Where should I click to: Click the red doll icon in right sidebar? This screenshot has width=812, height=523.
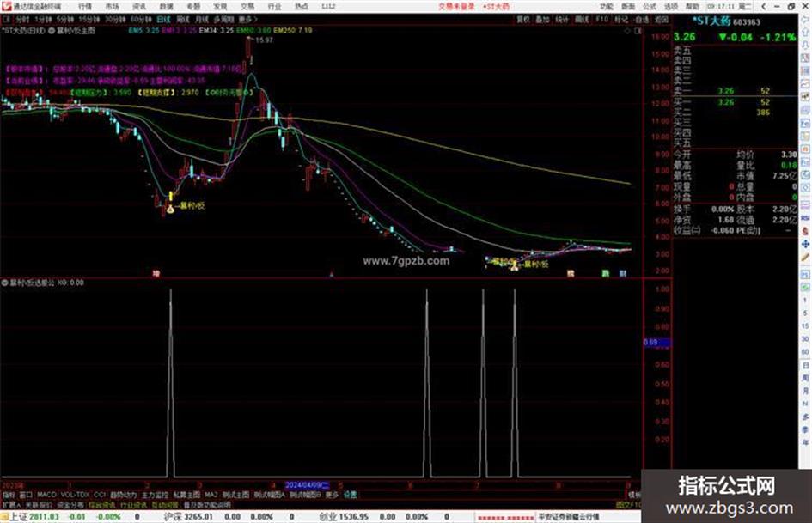point(805,231)
